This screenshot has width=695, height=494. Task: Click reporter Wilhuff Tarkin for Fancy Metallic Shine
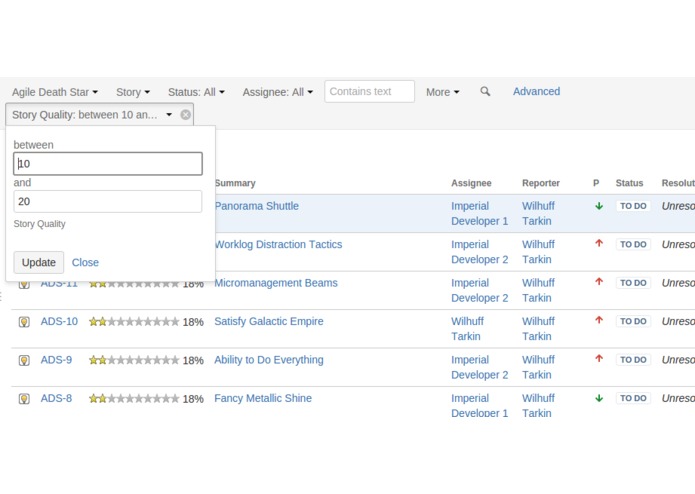point(538,406)
